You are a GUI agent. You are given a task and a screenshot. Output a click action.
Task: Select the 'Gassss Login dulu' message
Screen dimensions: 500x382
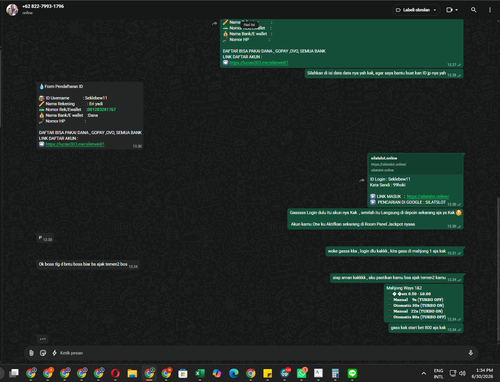[x=375, y=219]
